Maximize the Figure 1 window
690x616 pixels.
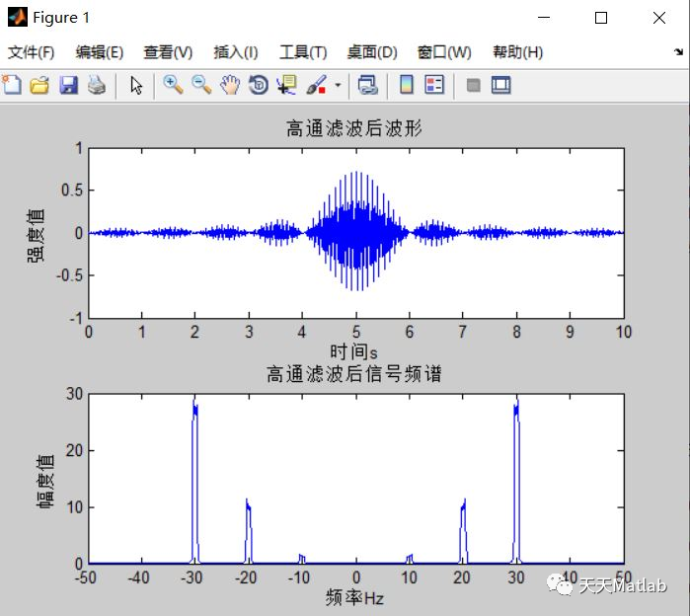601,18
